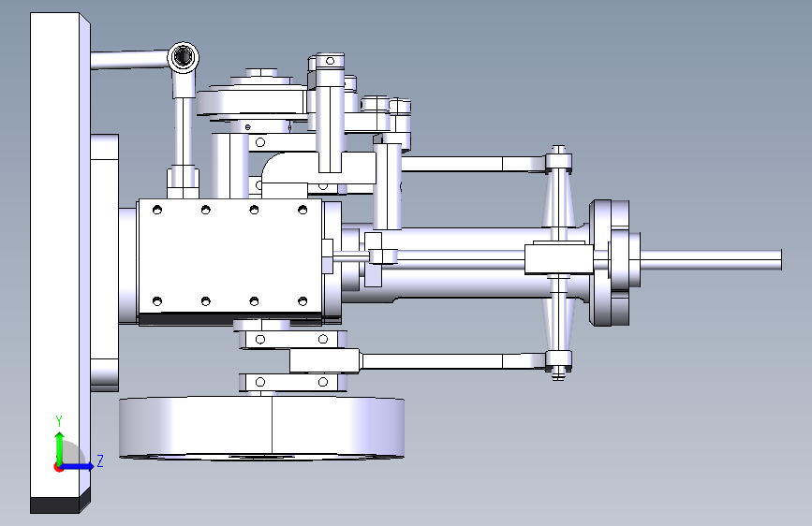Screen dimensions: 812x526
Task: Pick the horizontal inlet pipe from the base plate
Action: click(x=129, y=59)
